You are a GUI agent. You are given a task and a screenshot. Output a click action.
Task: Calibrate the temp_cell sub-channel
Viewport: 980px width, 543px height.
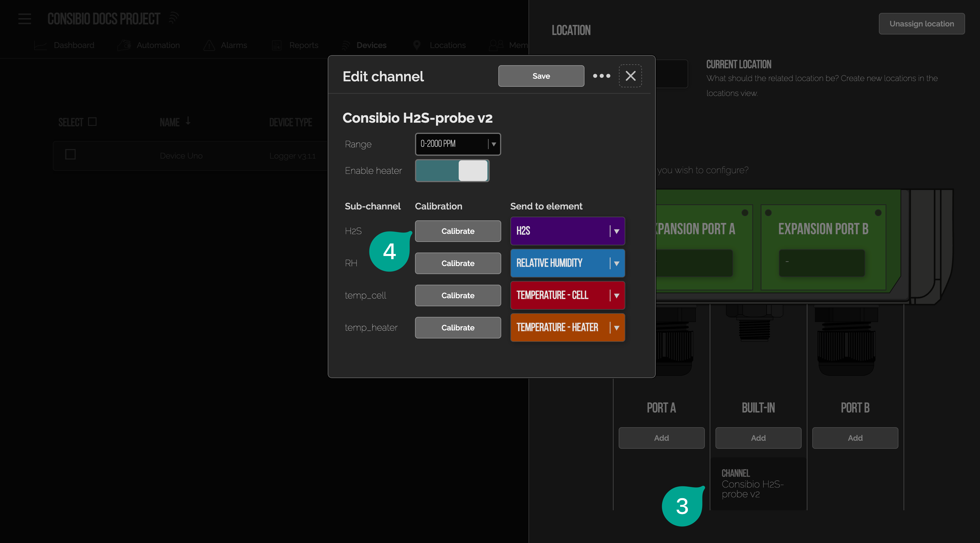tap(458, 295)
